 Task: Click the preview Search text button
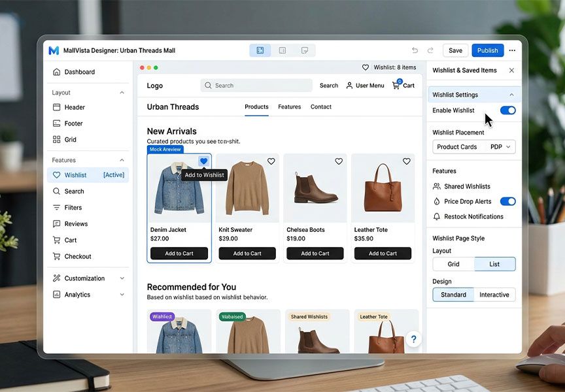coord(329,86)
